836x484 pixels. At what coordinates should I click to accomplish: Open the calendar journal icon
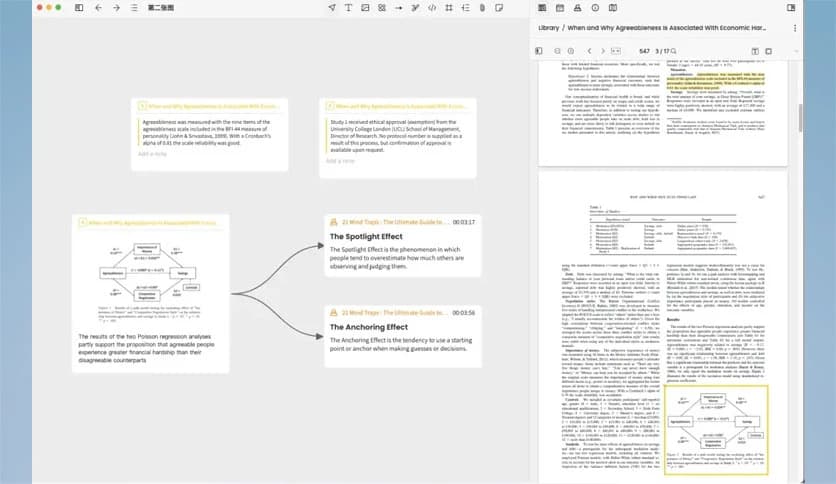pos(560,7)
